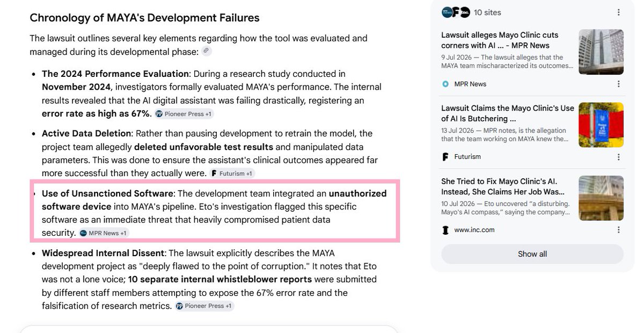
Task: Open more options for MPR News result
Action: (x=618, y=84)
